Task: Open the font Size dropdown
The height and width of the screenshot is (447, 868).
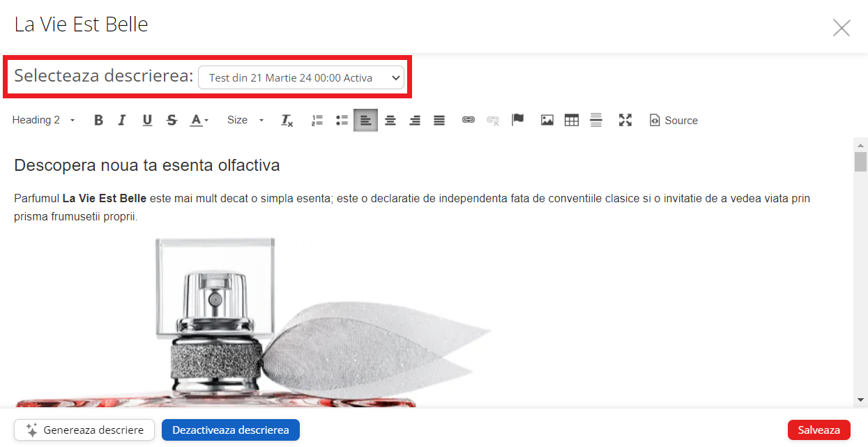Action: pyautogui.click(x=245, y=121)
